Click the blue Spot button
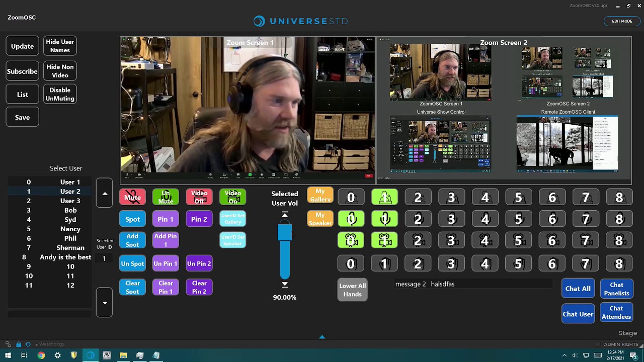The width and height of the screenshot is (644, 362). tap(132, 219)
